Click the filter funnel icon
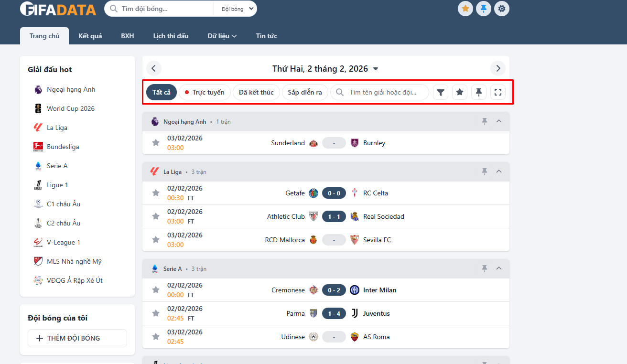Screen dimensions: 627x364 tap(441, 92)
